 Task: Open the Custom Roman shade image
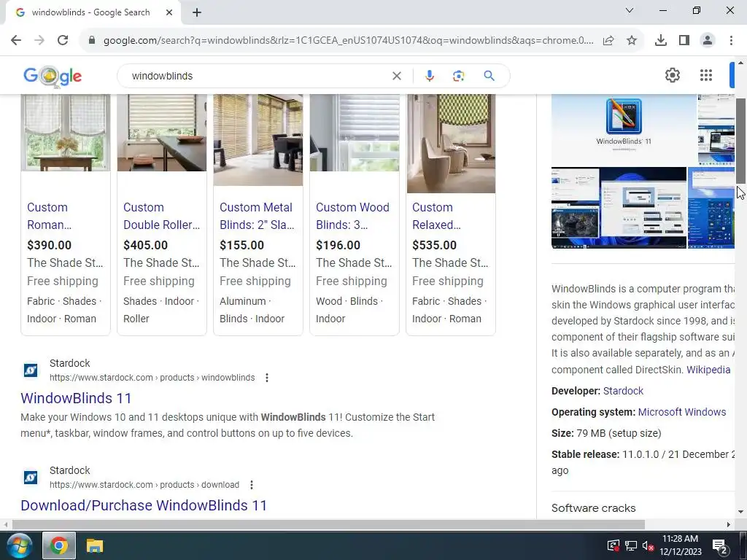pos(66,133)
